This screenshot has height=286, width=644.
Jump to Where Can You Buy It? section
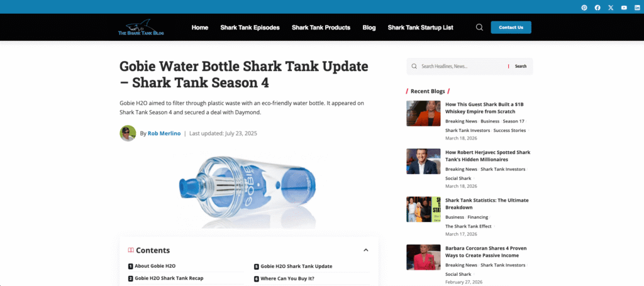click(x=287, y=278)
